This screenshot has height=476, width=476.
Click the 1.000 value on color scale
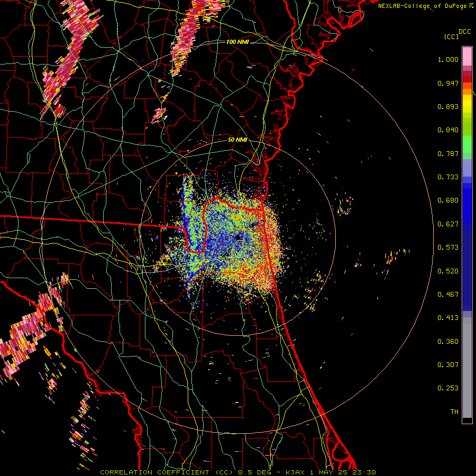click(x=448, y=59)
